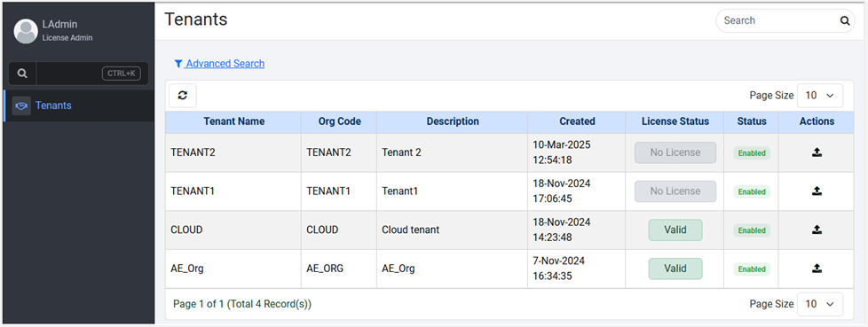The height and width of the screenshot is (327, 868).
Task: Select the TENANT1 tenant name cell
Action: pyautogui.click(x=233, y=191)
